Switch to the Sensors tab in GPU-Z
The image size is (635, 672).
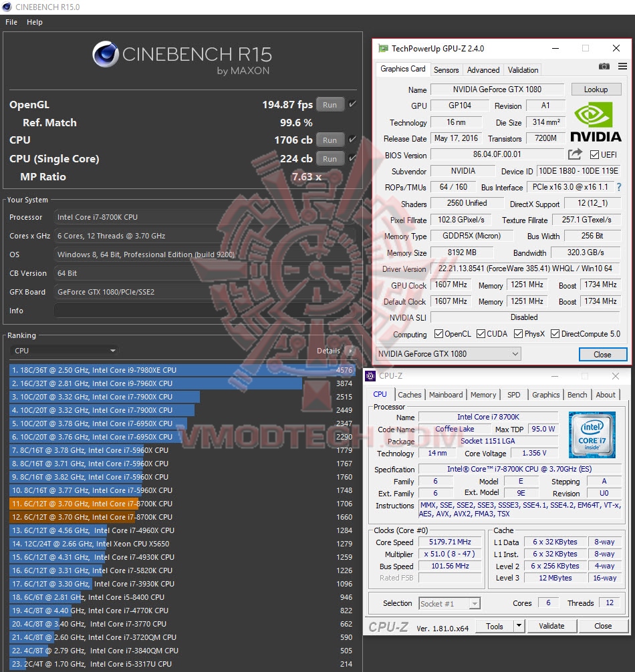tap(446, 70)
